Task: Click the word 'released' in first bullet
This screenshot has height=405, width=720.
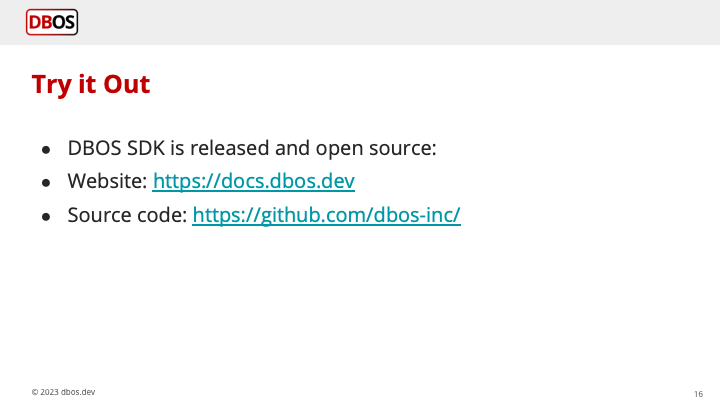Action: pos(230,148)
